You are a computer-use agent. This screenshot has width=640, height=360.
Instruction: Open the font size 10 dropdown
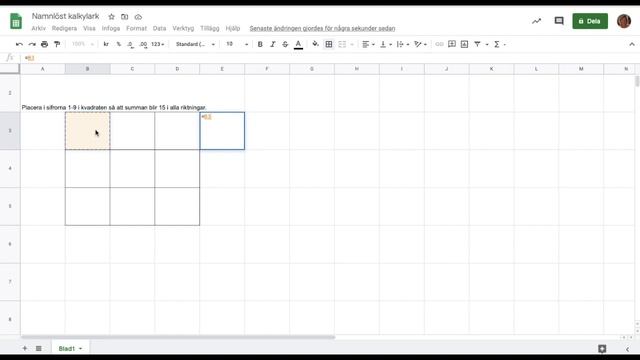click(237, 44)
